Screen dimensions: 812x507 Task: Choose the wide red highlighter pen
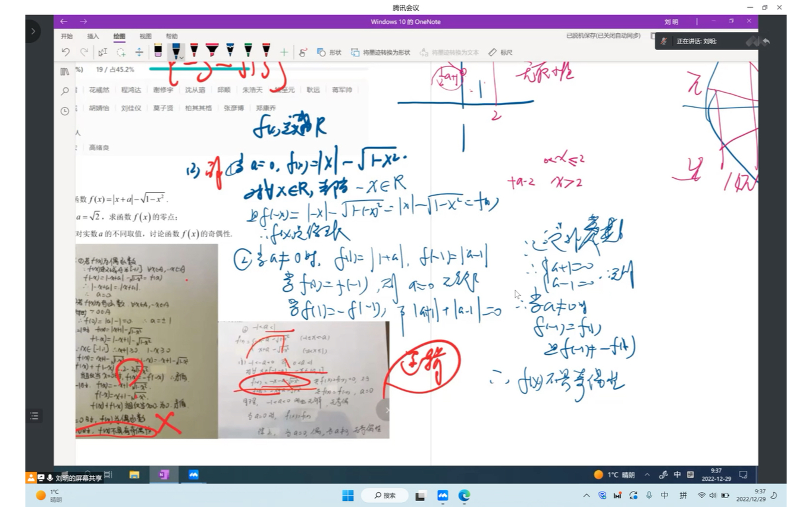tap(212, 51)
